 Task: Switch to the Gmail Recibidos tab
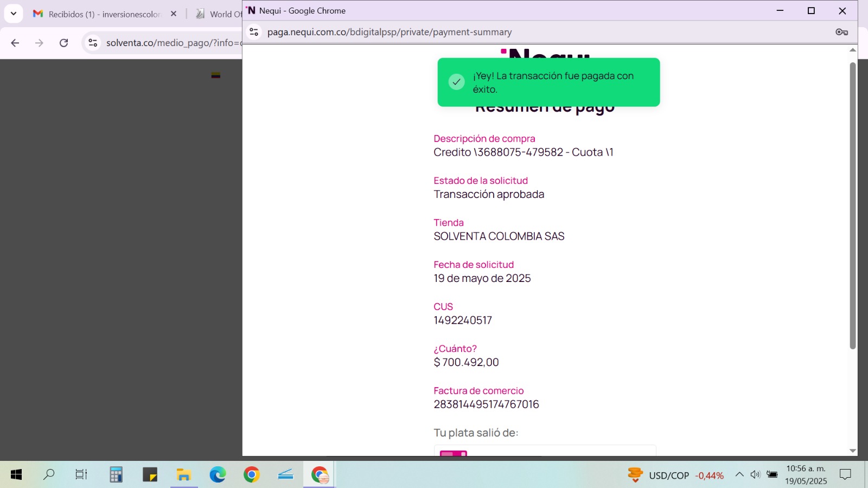coord(103,14)
